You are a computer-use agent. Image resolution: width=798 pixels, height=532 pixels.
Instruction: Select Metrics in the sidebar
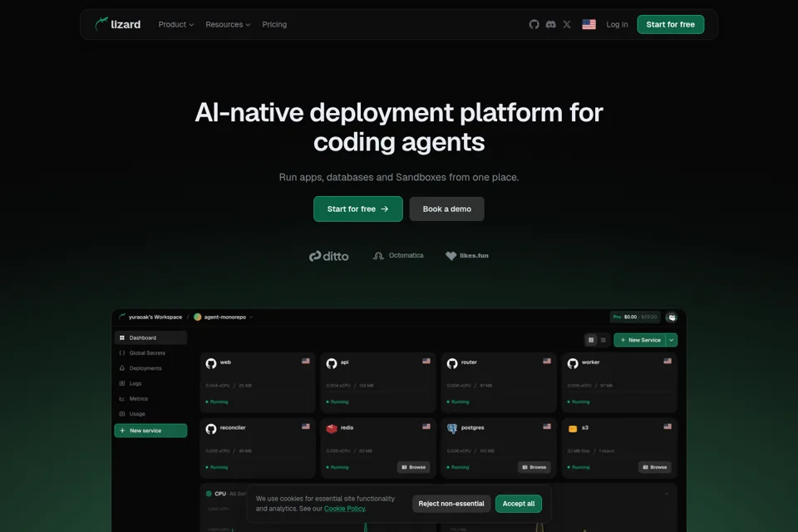(150, 399)
